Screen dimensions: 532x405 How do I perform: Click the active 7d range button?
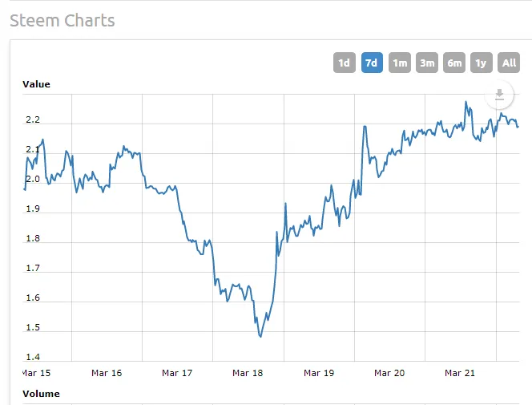point(372,63)
